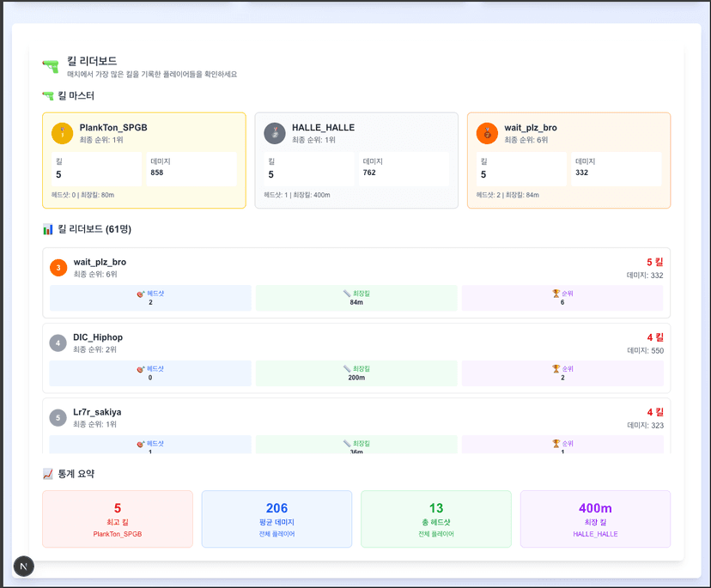Click the 헤드샷 stat box for wait_plz_bro
This screenshot has height=588, width=711.
pyautogui.click(x=150, y=298)
